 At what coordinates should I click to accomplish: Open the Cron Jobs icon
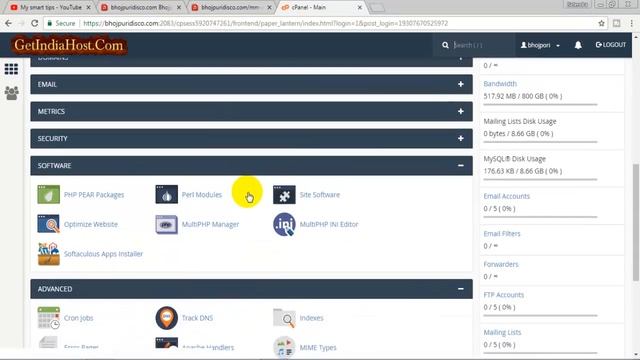(49, 318)
